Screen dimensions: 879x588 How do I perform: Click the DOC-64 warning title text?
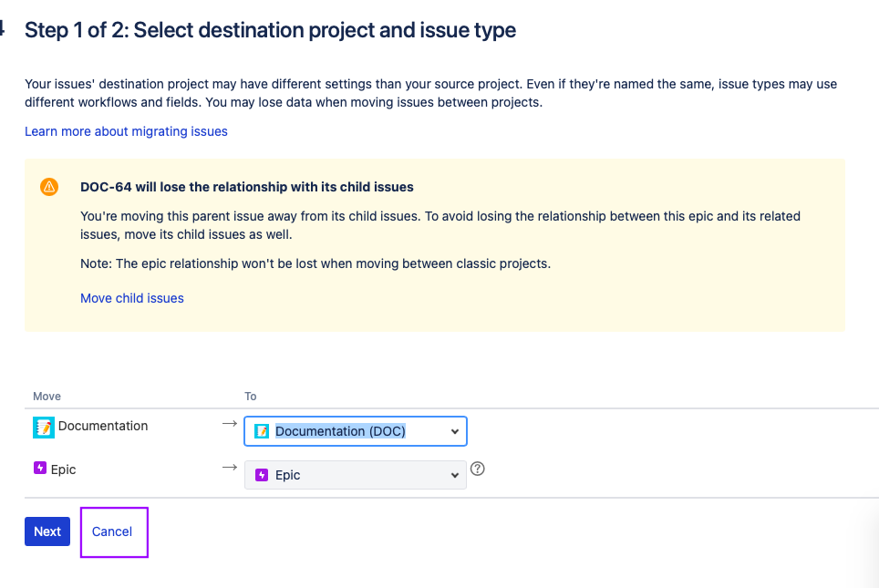tap(247, 187)
